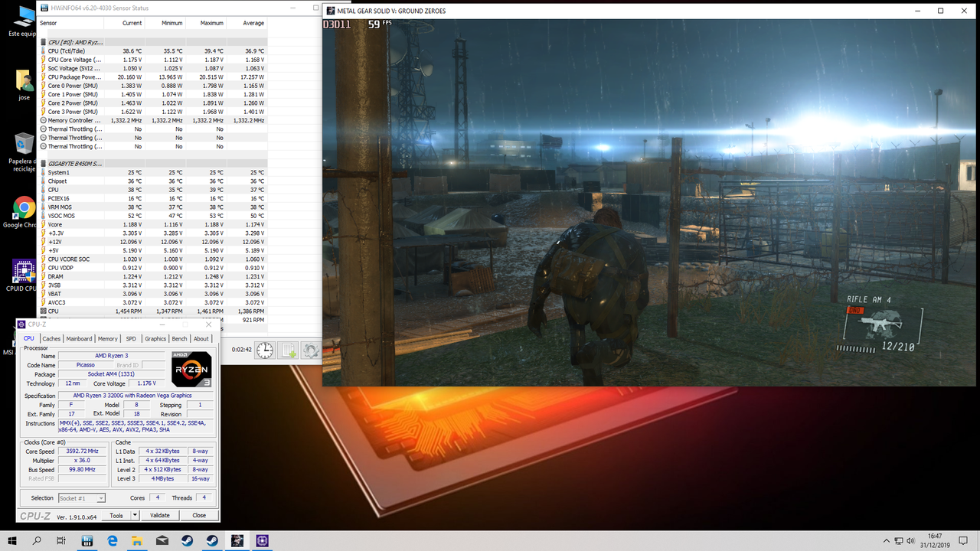The width and height of the screenshot is (980, 551).
Task: Select the DRAM voltage row
Action: click(152, 276)
